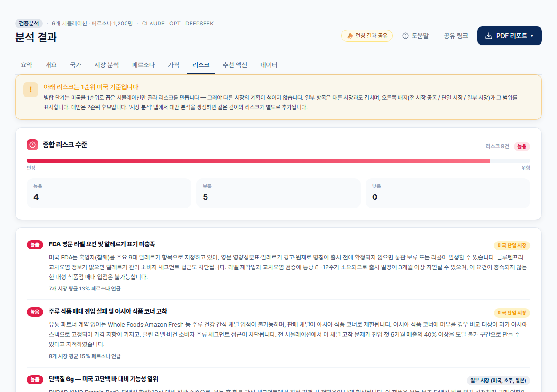Switch to the 요약 tab
This screenshot has width=557, height=392.
click(26, 65)
